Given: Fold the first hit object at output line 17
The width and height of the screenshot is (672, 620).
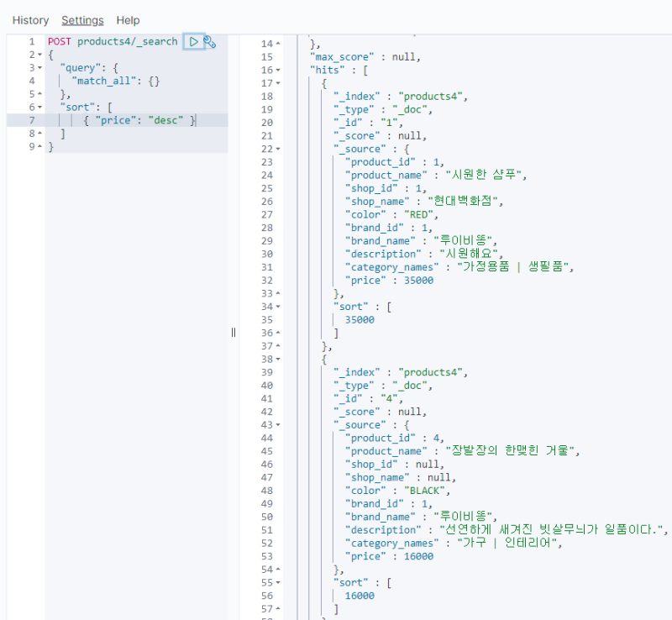Looking at the screenshot, I should (278, 84).
